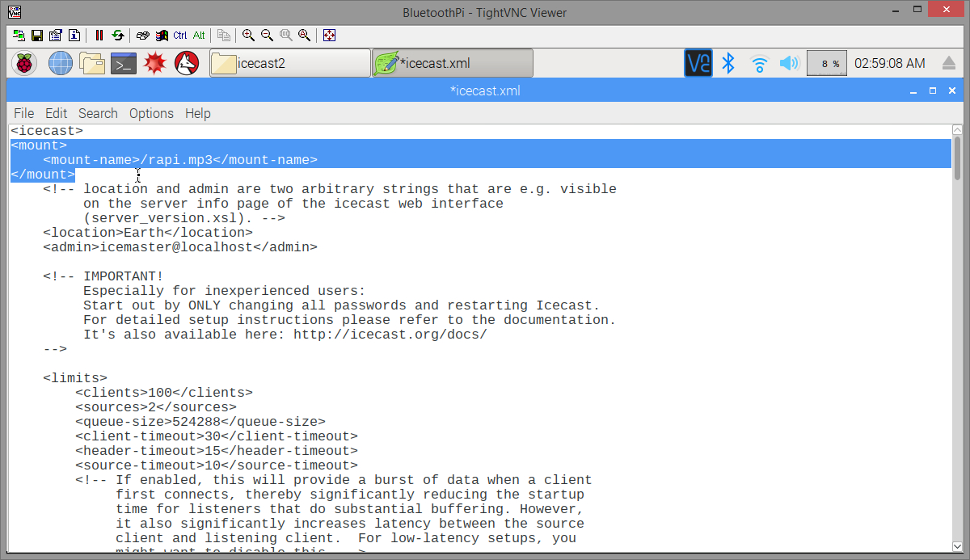Click the (server_version.xsl) comment line

[184, 218]
